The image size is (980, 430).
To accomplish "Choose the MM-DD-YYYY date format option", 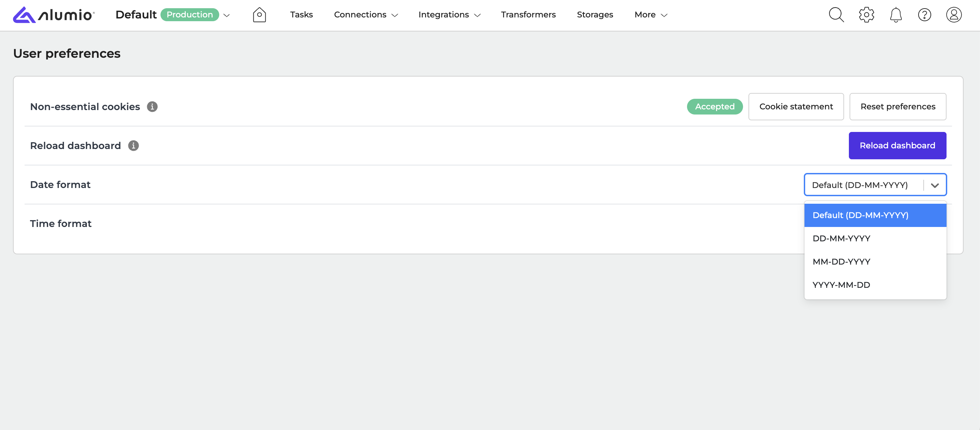I will point(841,261).
